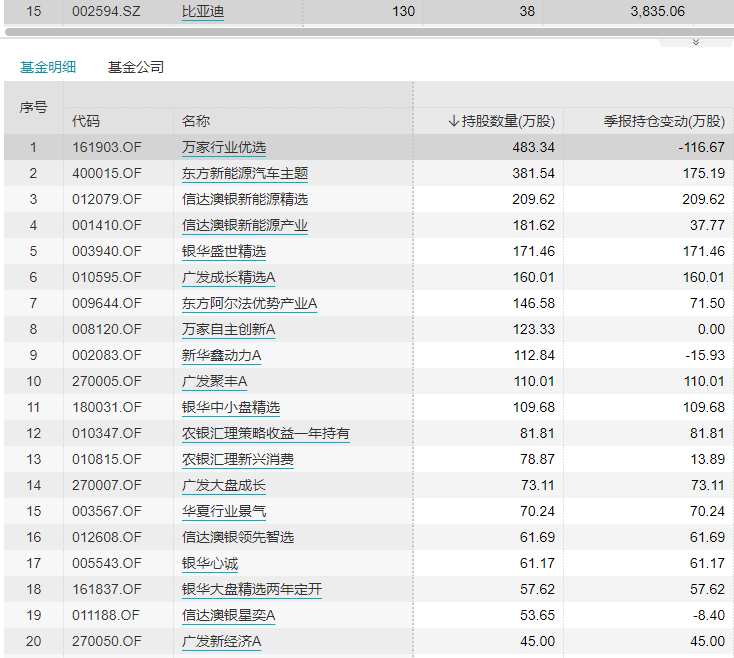Click holding change value 175.19
The image size is (734, 658).
pyautogui.click(x=704, y=174)
